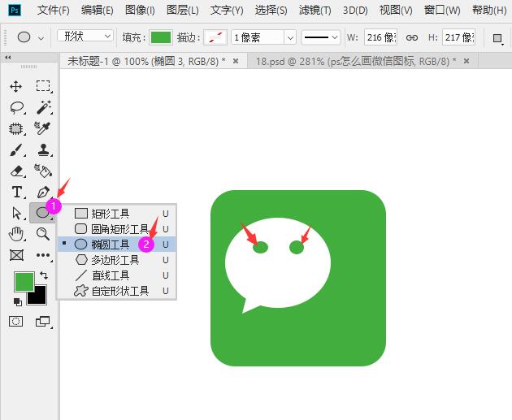Select the Brush tool

[16, 149]
